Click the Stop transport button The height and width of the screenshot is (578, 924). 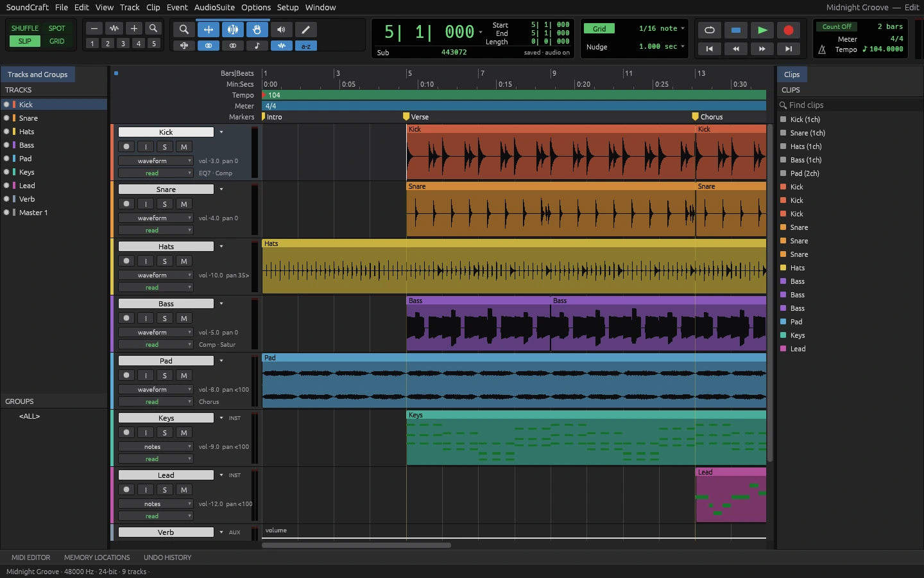point(736,30)
